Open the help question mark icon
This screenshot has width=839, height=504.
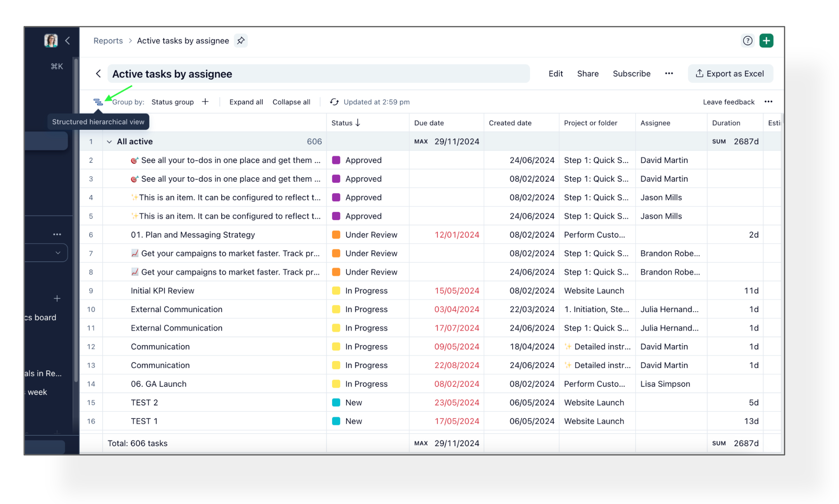[747, 41]
